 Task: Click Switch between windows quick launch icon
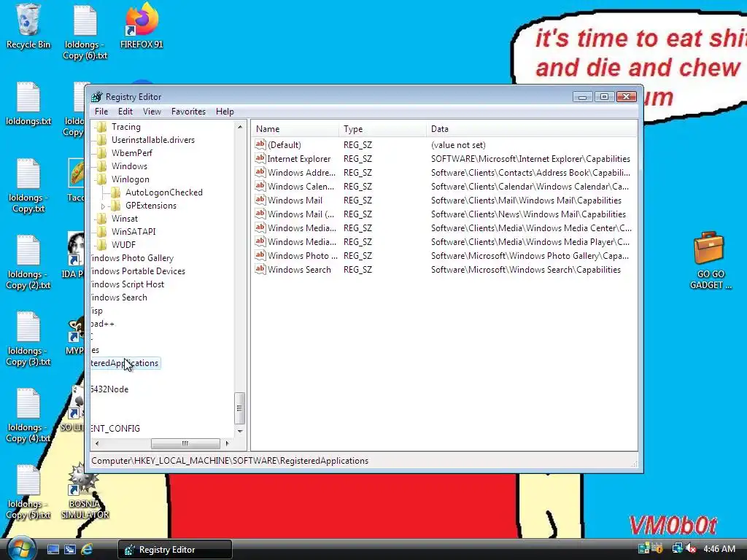(x=70, y=550)
